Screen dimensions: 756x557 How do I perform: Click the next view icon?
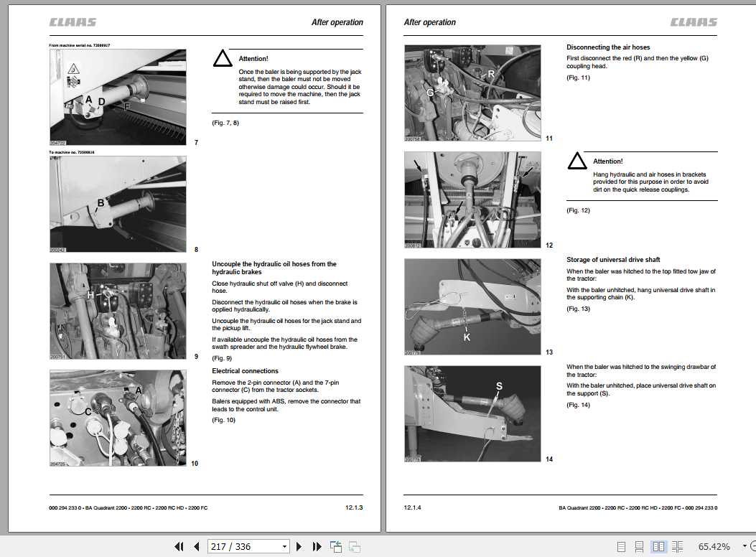(x=355, y=546)
